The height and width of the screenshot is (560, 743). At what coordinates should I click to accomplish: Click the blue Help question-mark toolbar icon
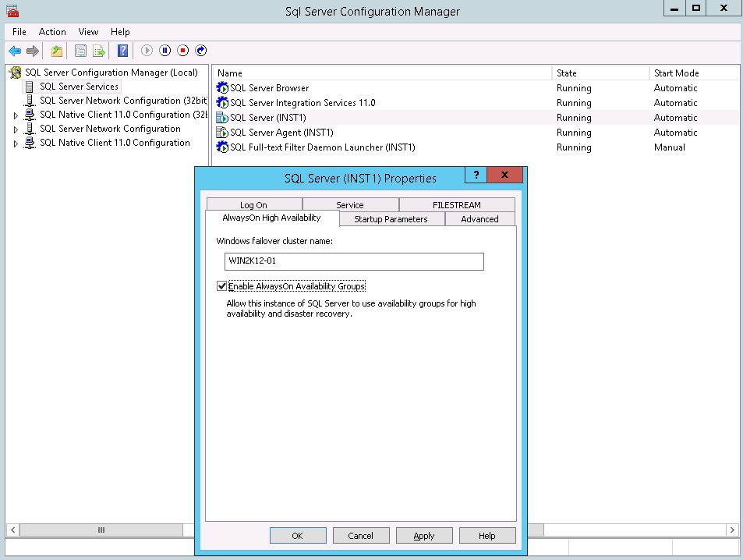pos(122,51)
